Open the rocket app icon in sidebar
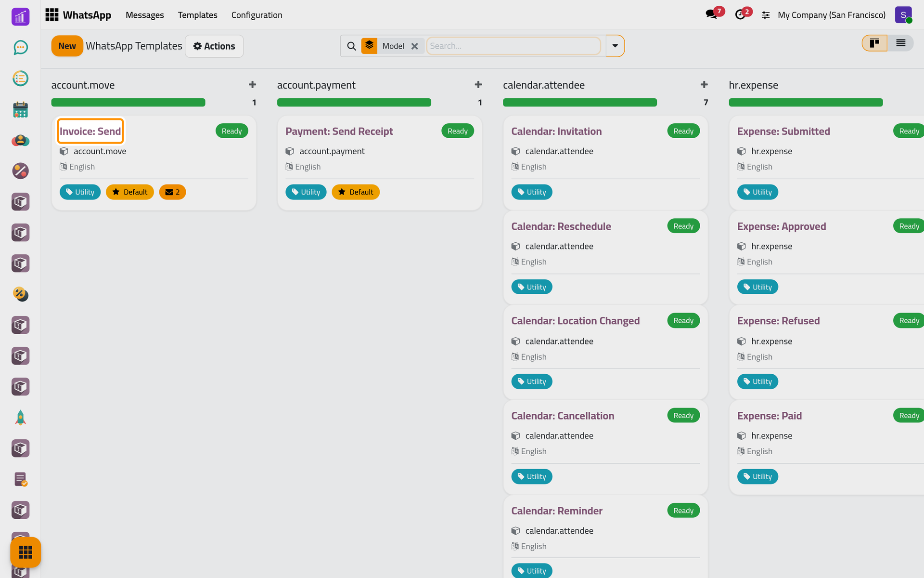Image resolution: width=924 pixels, height=578 pixels. tap(20, 418)
